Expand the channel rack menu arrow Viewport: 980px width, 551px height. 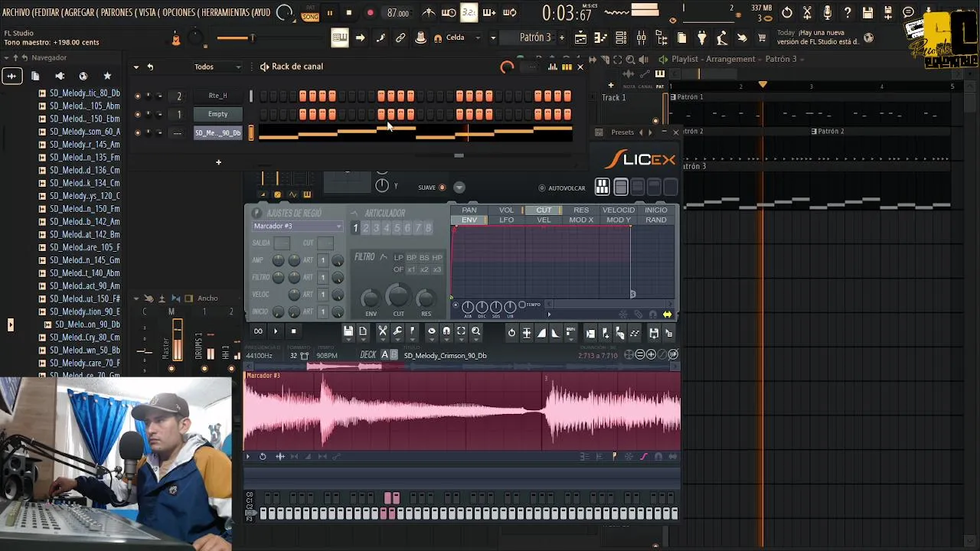point(136,67)
